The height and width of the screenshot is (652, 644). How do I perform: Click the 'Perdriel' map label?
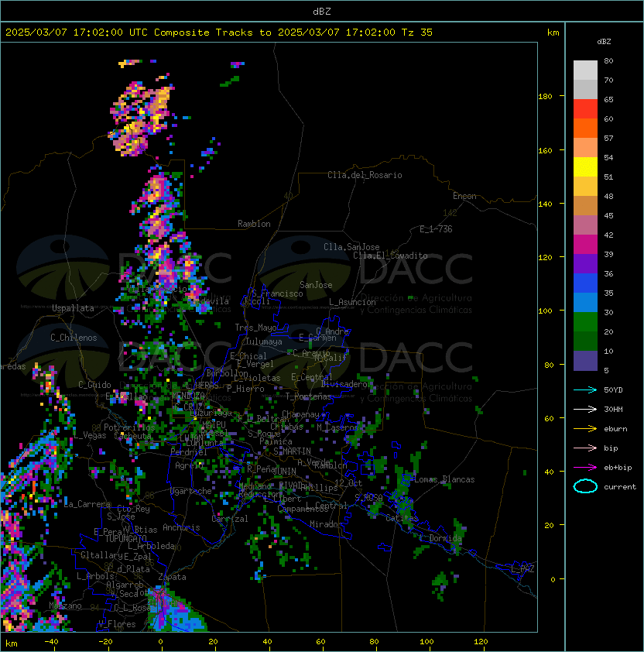(x=189, y=452)
